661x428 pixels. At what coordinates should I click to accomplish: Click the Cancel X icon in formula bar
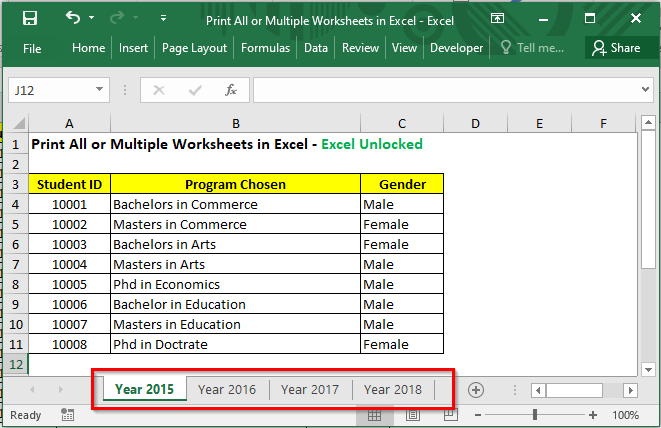[x=159, y=90]
